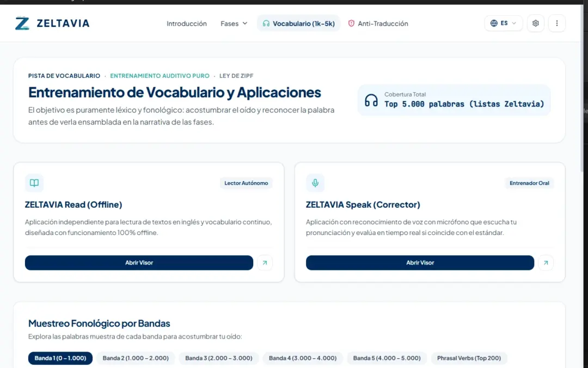Select Banda 2 (1.000 – 2.000)

pos(136,358)
